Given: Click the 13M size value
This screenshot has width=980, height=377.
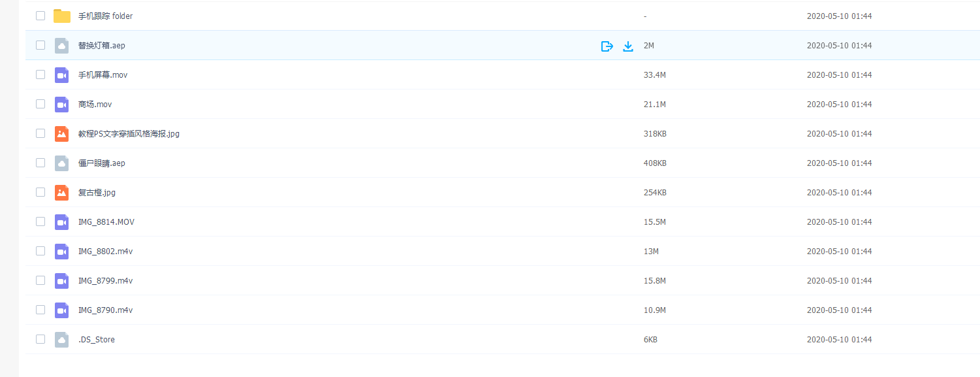Looking at the screenshot, I should pyautogui.click(x=651, y=252).
